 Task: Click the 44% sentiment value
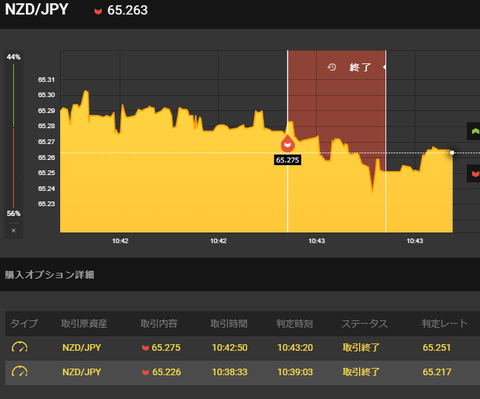(x=13, y=57)
